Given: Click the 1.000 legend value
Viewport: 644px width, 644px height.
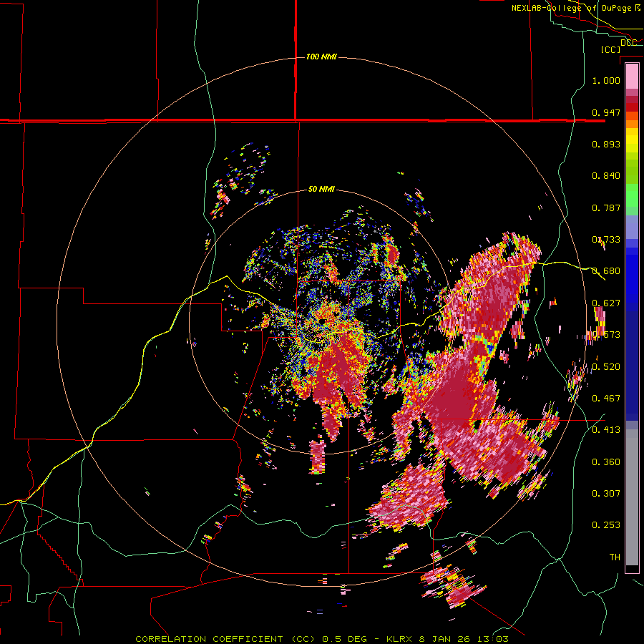Looking at the screenshot, I should coord(606,80).
